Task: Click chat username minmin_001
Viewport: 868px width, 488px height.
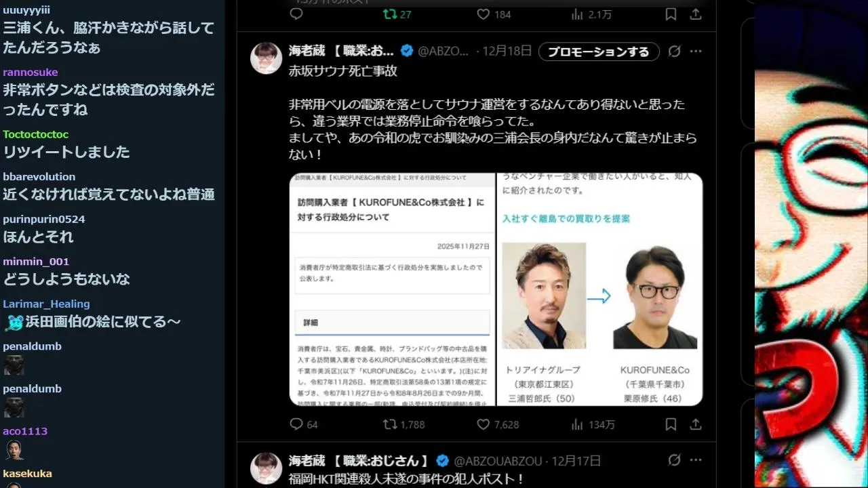Action: pyautogui.click(x=36, y=262)
